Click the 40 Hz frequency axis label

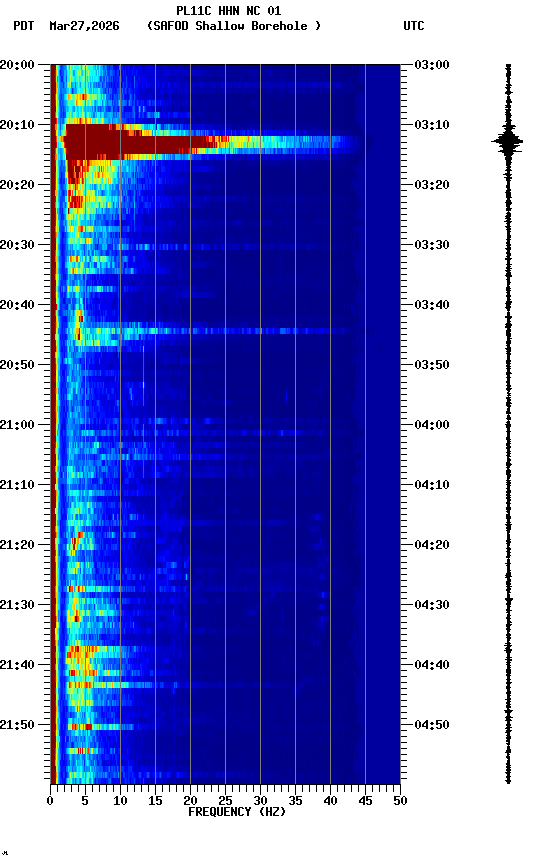[330, 802]
